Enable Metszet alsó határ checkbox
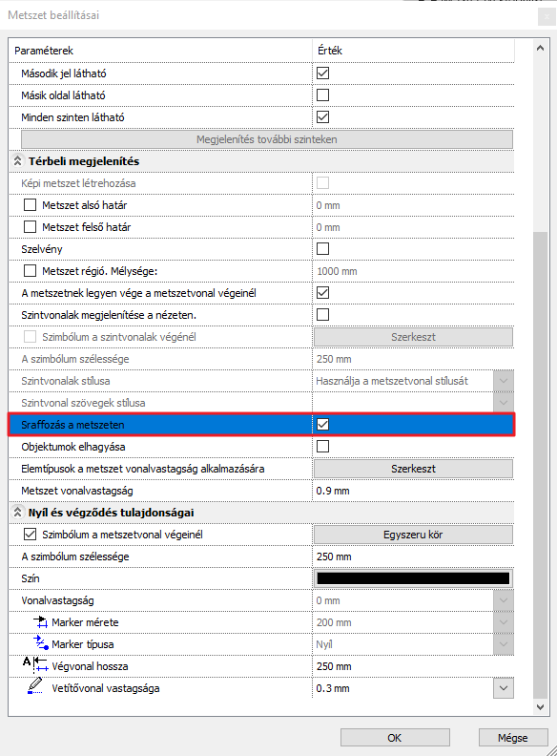 [30, 205]
